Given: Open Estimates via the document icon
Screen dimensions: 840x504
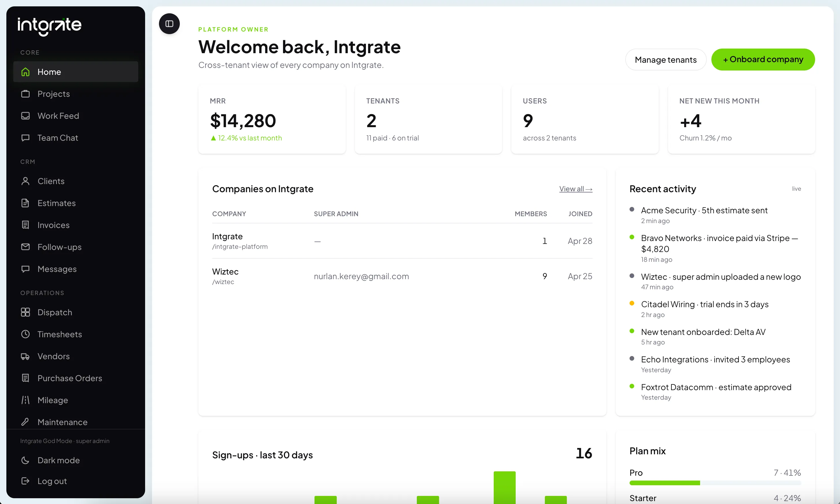Looking at the screenshot, I should click(x=25, y=203).
